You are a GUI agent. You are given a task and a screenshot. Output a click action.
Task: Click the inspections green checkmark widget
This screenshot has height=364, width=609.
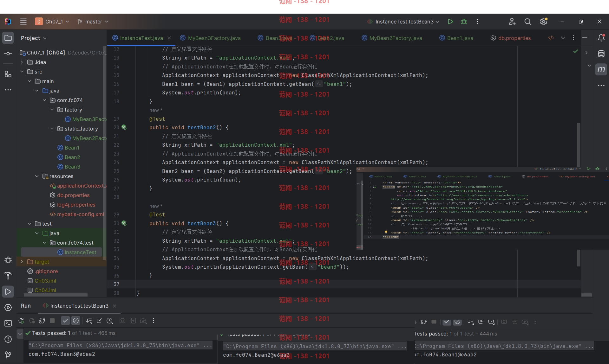(576, 51)
